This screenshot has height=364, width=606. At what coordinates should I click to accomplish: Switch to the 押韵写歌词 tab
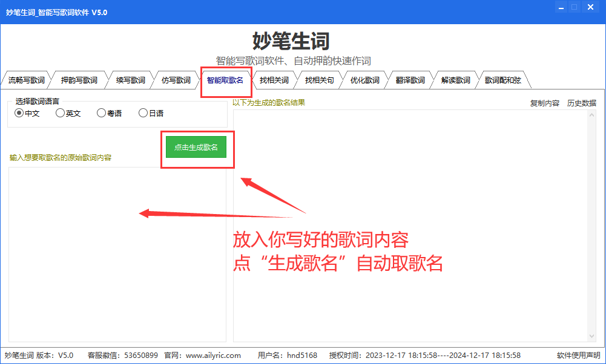tap(79, 80)
